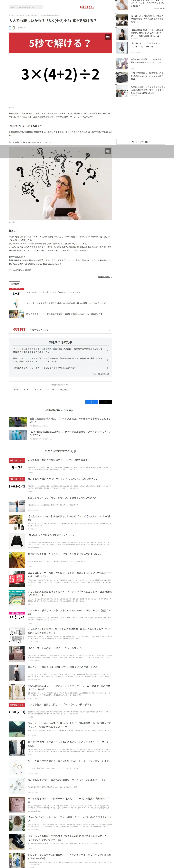The width and height of the screenshot is (174, 868).
Task: Open sidebar article 「旅のプロ考案☆」阪急交通社
Action: click(147, 76)
